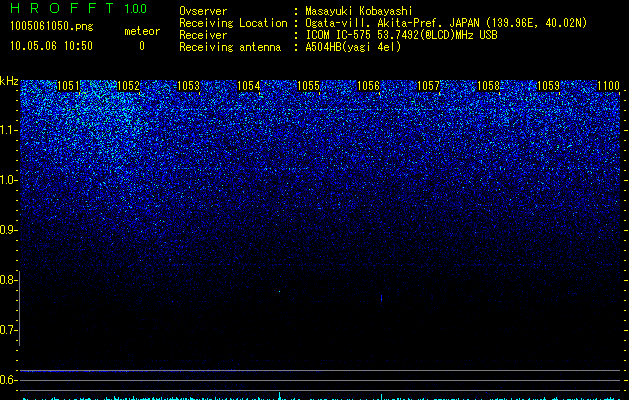Click the Ovserver field label
The image size is (629, 400).
(x=203, y=11)
